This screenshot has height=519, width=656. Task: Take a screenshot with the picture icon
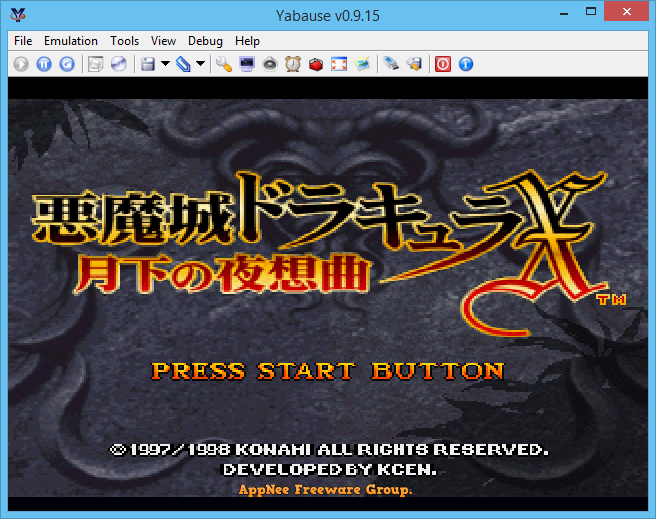pyautogui.click(x=362, y=64)
